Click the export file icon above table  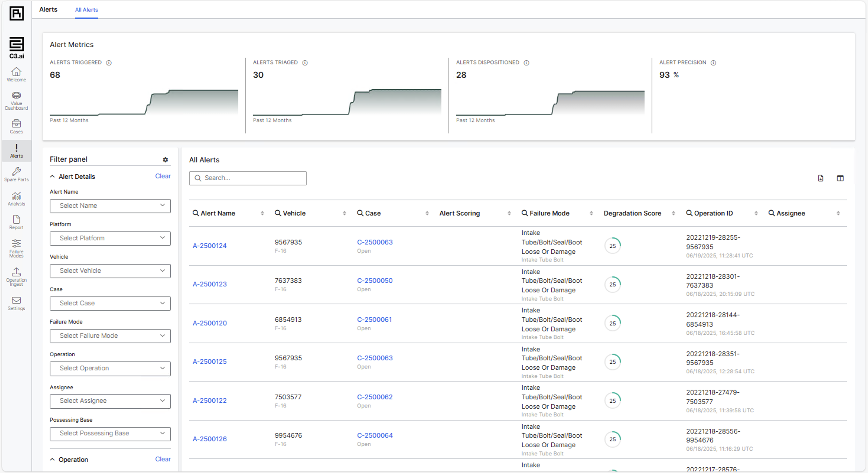(820, 178)
